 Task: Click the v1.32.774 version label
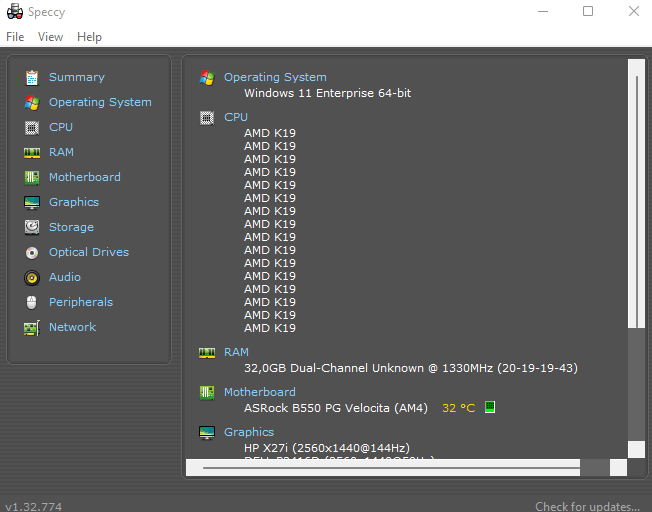(33, 507)
